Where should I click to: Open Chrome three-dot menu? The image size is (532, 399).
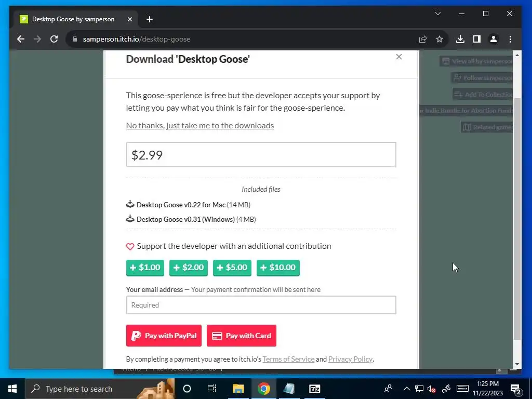coord(510,39)
